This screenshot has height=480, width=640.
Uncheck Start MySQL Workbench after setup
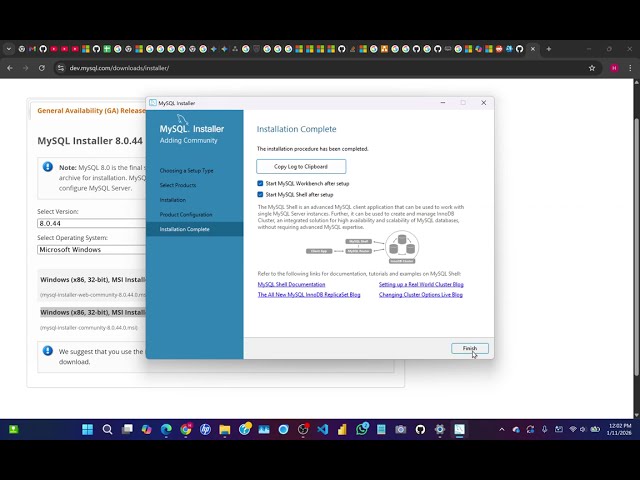click(x=260, y=184)
